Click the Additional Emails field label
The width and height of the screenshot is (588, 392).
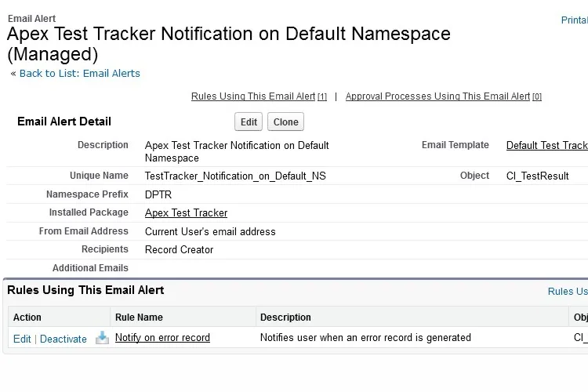click(x=90, y=268)
